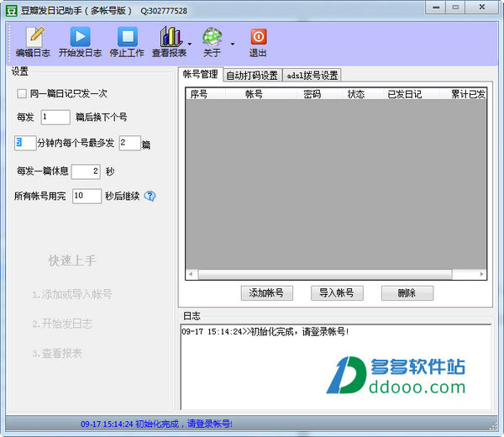
Task: Click the 每发一篇休息 seconds field
Action: (86, 171)
